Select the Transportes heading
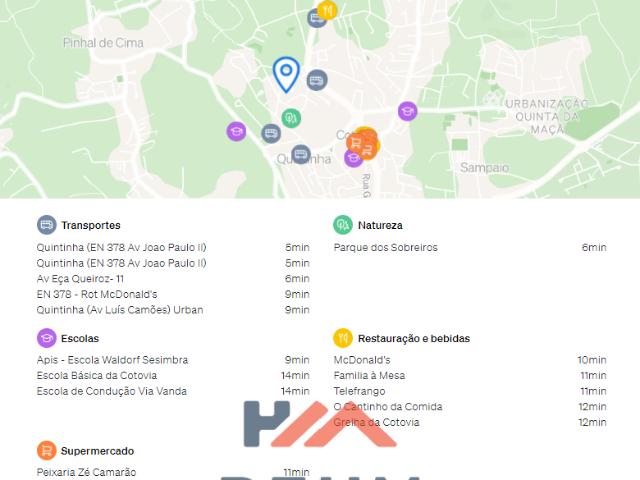 91,225
